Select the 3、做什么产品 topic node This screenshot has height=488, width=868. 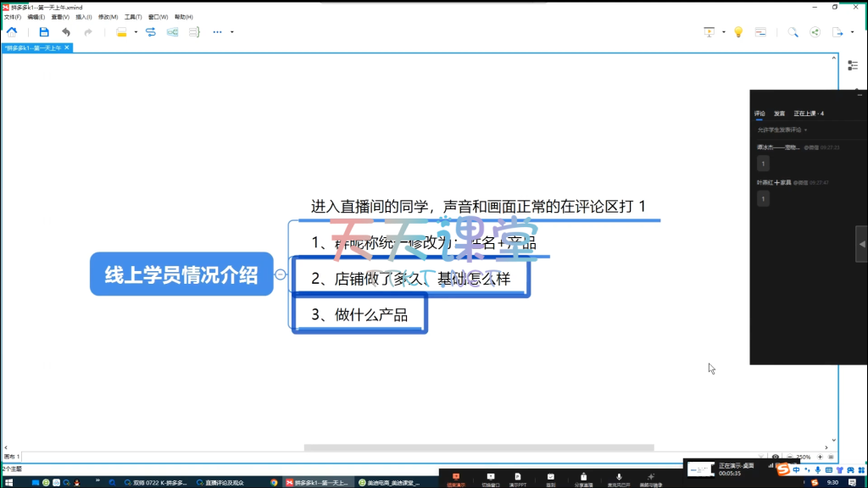(x=359, y=314)
